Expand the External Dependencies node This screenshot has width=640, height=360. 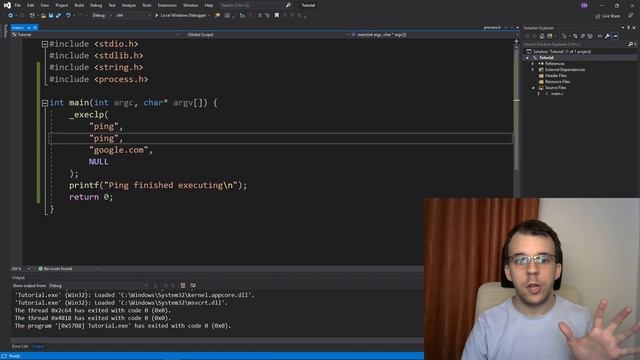(x=533, y=70)
